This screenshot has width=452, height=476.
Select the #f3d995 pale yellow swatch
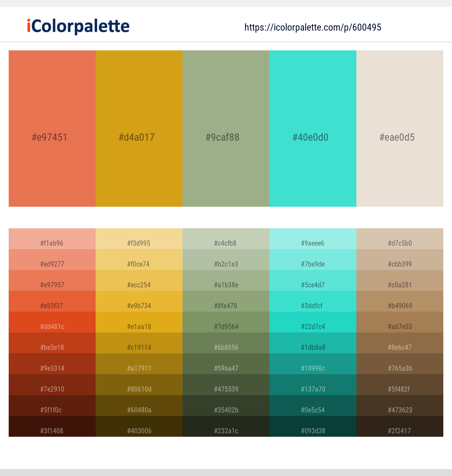(x=139, y=243)
